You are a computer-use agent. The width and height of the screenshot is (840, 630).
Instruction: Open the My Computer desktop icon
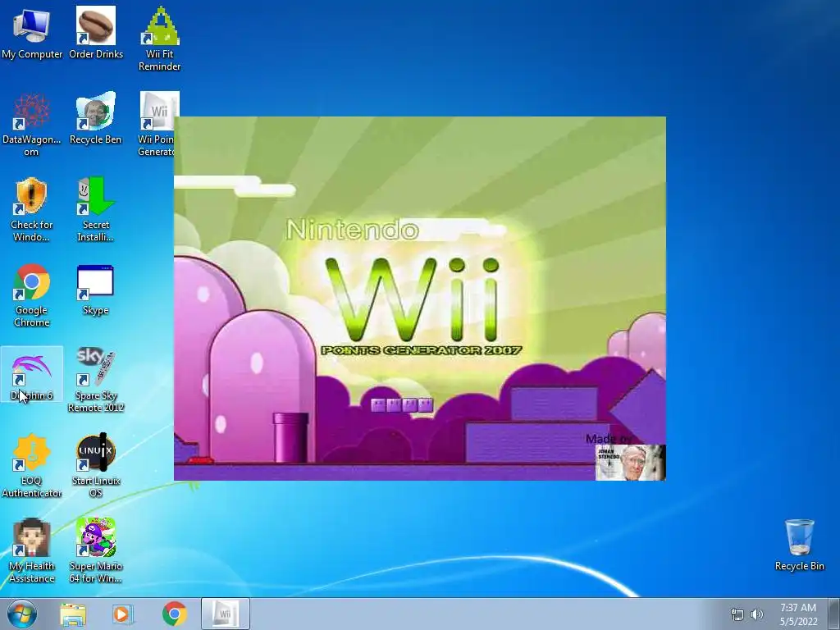click(x=32, y=33)
